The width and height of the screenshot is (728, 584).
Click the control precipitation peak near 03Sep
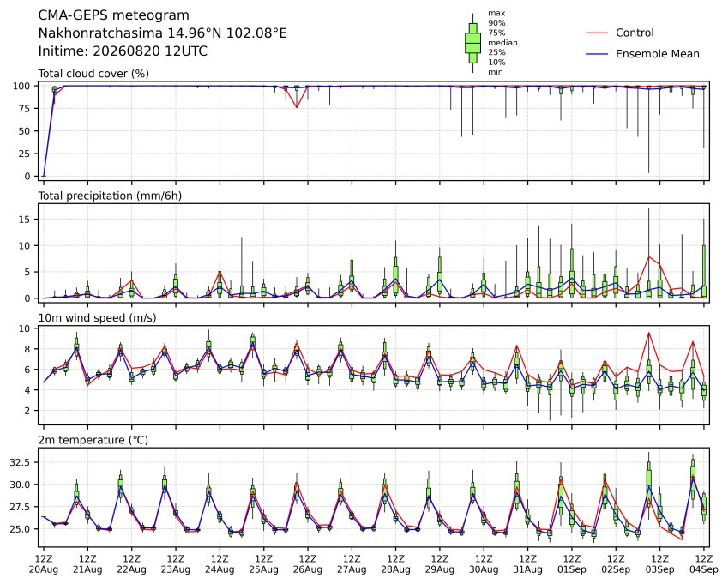(649, 256)
